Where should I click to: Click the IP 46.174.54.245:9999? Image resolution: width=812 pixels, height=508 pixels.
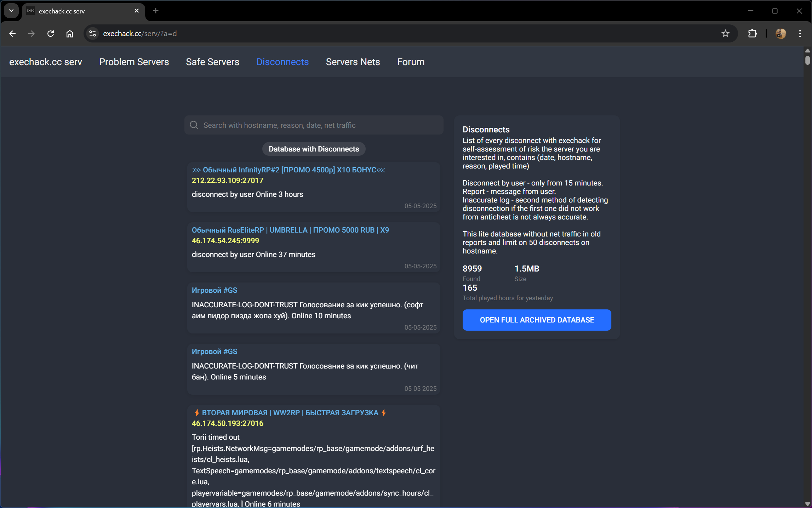pyautogui.click(x=225, y=241)
